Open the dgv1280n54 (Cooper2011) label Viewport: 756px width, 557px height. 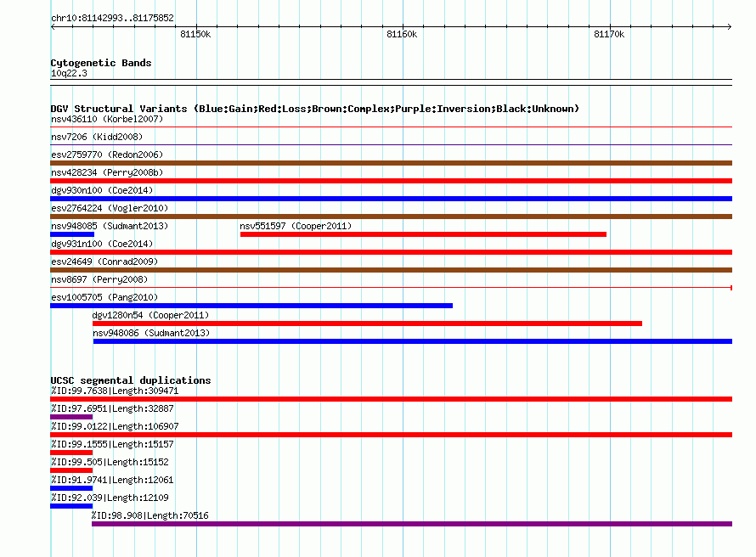(x=150, y=315)
